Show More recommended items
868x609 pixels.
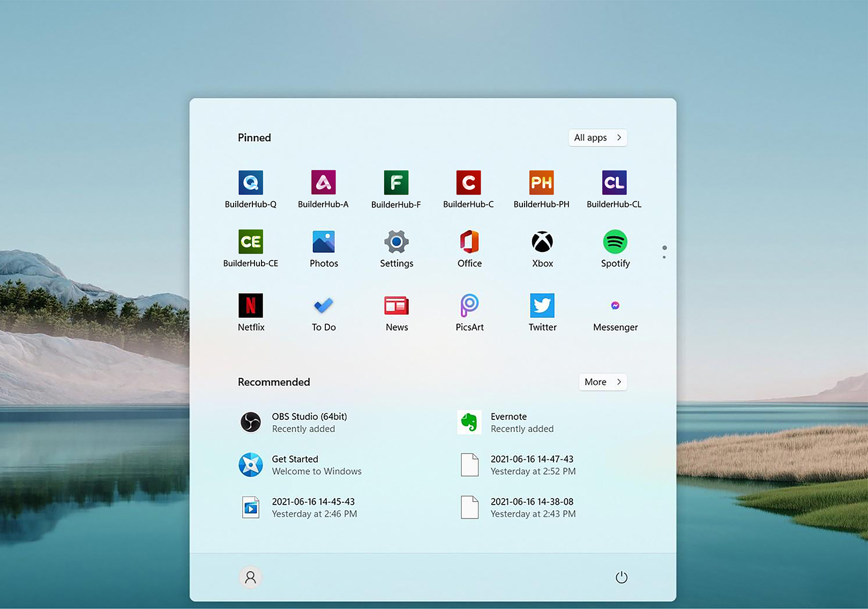603,382
